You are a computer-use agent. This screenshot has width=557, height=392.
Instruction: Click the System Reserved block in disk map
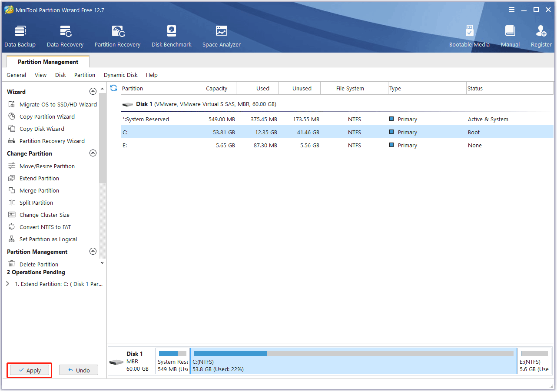(x=172, y=361)
